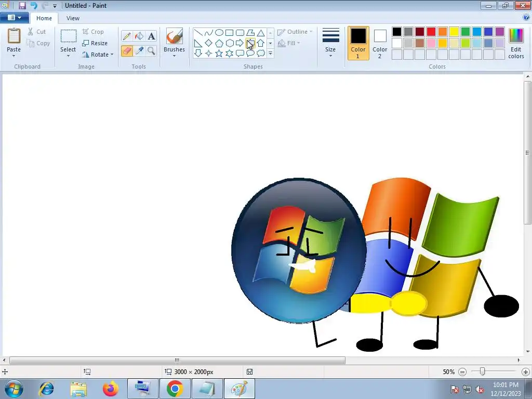Choose the Down arrow shape
This screenshot has width=532, height=399.
pos(198,54)
